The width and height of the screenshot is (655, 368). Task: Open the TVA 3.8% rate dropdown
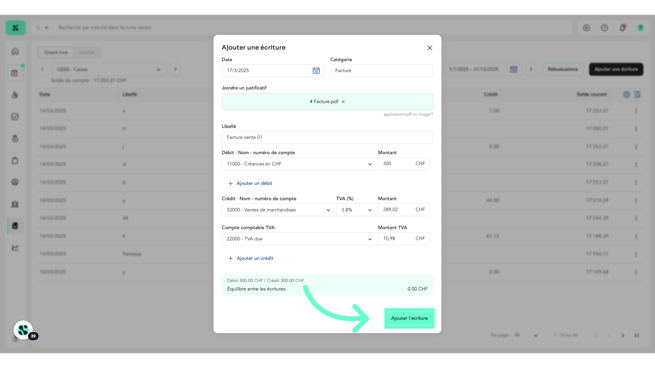[x=356, y=210]
